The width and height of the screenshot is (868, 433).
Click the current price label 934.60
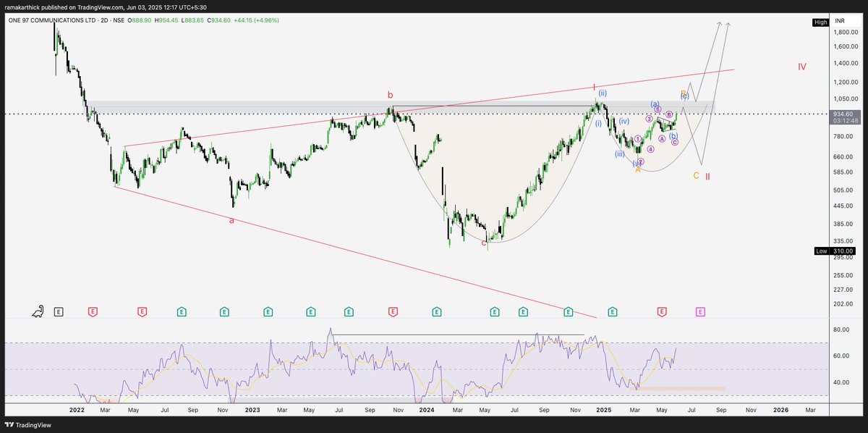843,114
